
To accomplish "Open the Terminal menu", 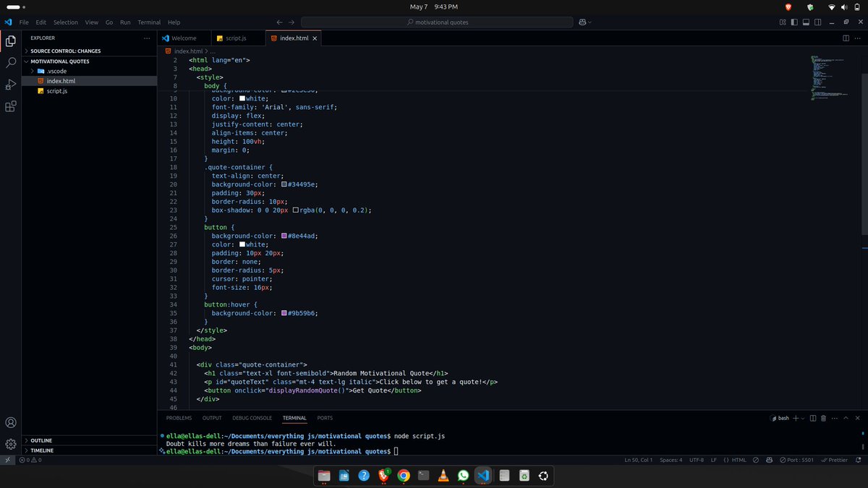I will tap(149, 22).
